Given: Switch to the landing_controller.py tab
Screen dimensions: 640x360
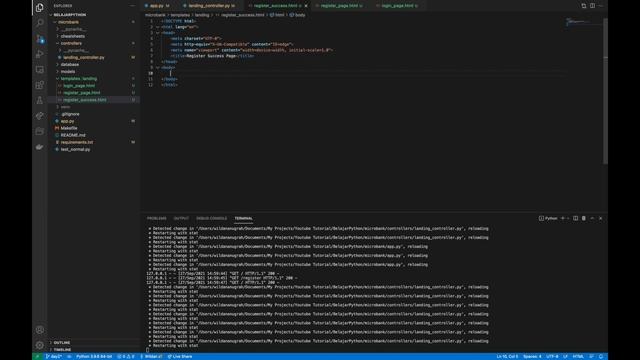Looking at the screenshot, I should click(x=209, y=6).
